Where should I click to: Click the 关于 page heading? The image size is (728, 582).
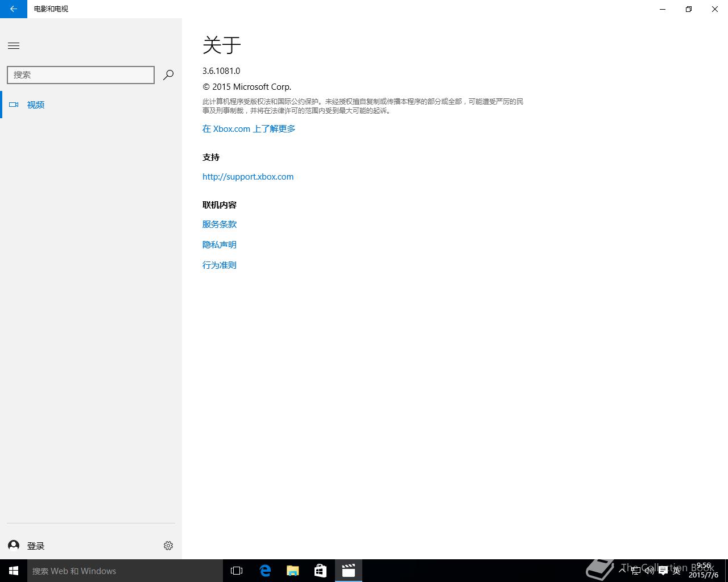coord(222,45)
